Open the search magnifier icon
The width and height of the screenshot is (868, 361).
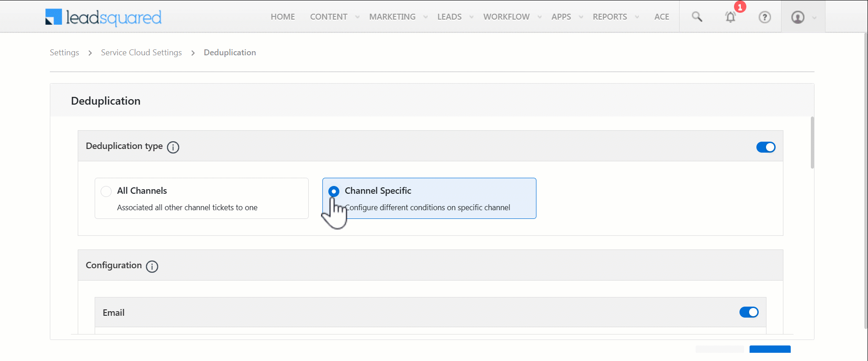(697, 17)
